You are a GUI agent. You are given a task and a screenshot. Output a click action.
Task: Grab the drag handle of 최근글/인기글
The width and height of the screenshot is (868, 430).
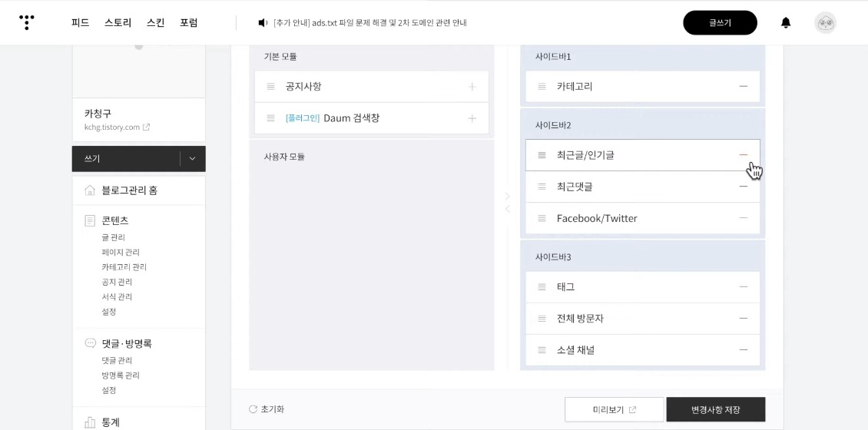tap(542, 155)
